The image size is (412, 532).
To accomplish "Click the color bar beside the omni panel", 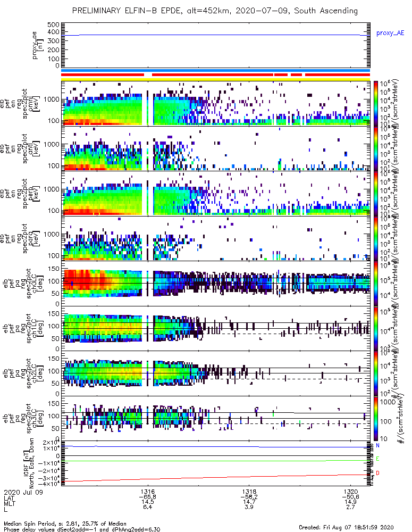I will [x=375, y=104].
